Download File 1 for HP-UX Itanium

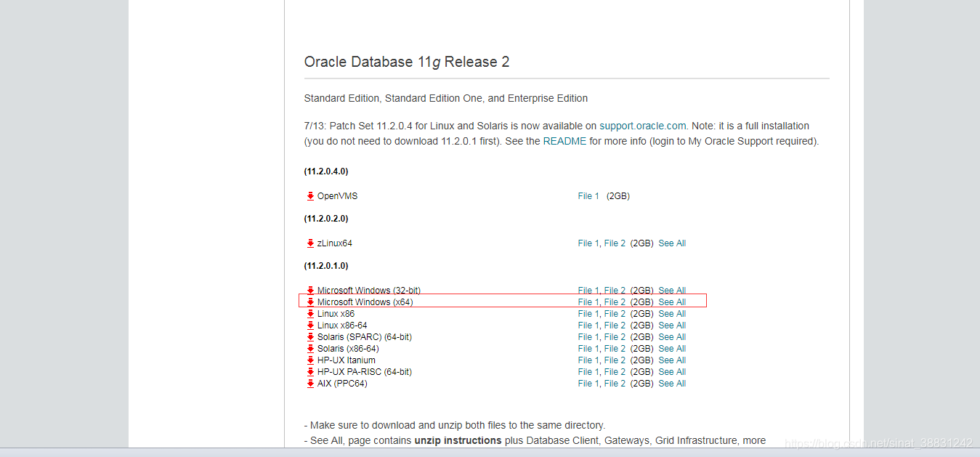tap(588, 360)
